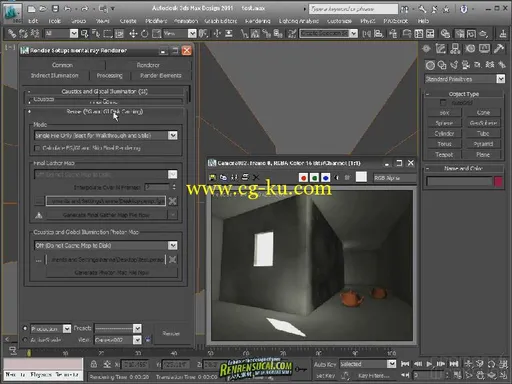This screenshot has width=512, height=384.
Task: Click the Render button in Render Setup
Action: pos(171,334)
